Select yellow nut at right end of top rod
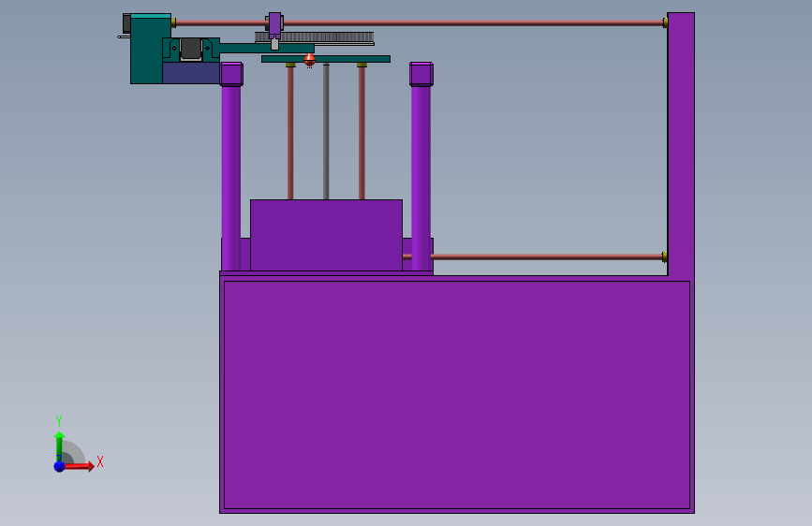 [665, 22]
